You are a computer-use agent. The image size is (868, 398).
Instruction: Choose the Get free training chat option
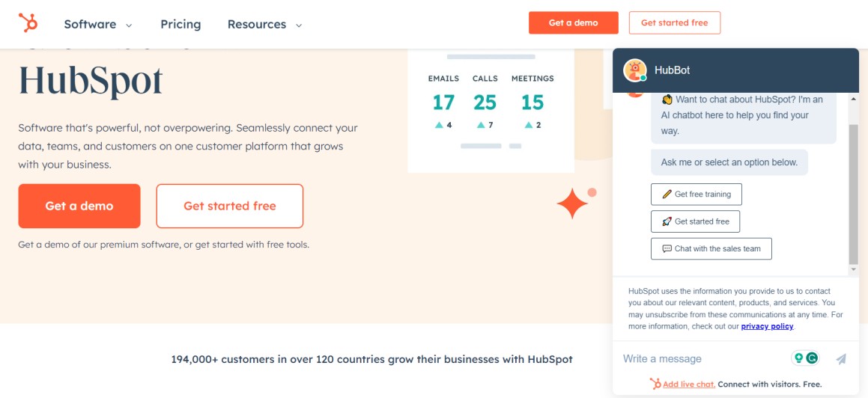696,195
